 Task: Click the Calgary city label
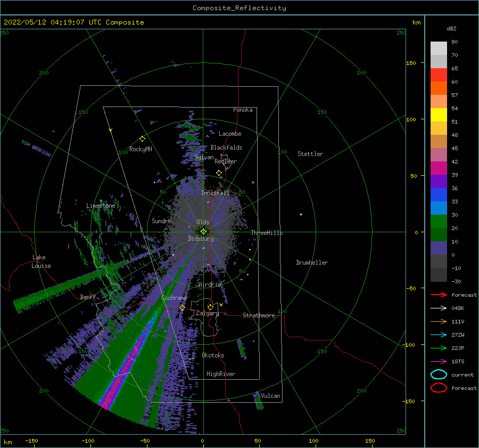(x=208, y=313)
